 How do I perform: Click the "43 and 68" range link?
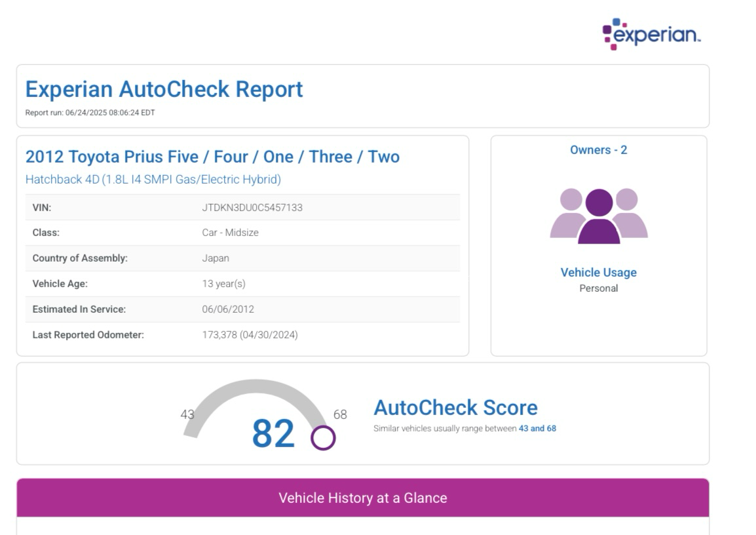(x=537, y=428)
